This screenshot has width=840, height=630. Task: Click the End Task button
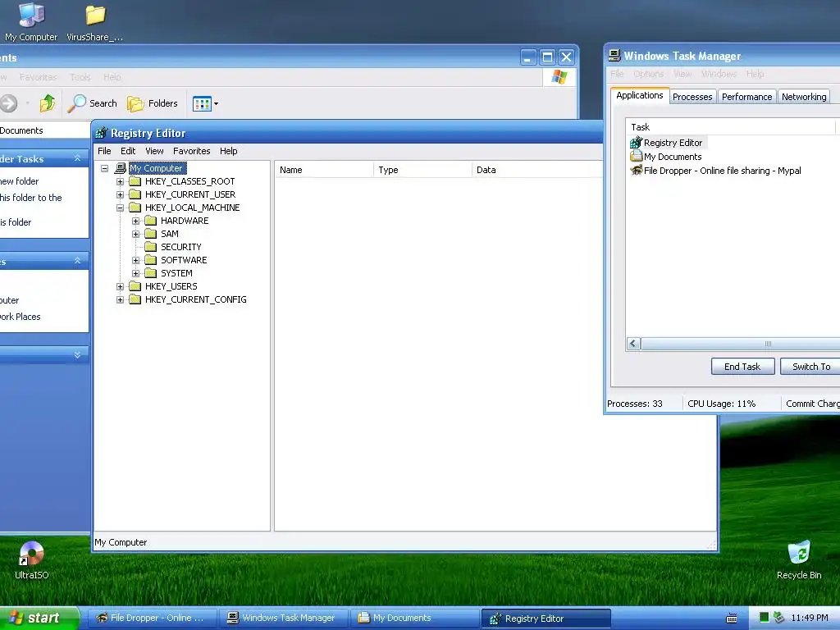pyautogui.click(x=742, y=367)
